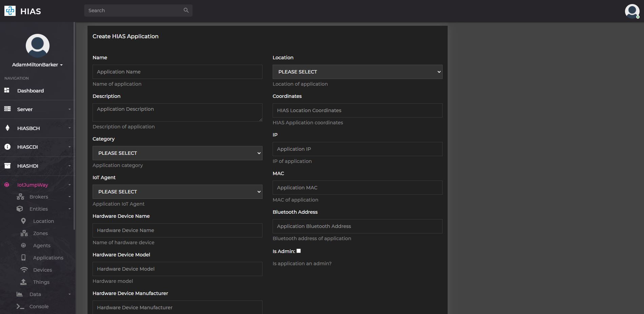Open the Location entities link
The height and width of the screenshot is (314, 644).
(43, 221)
